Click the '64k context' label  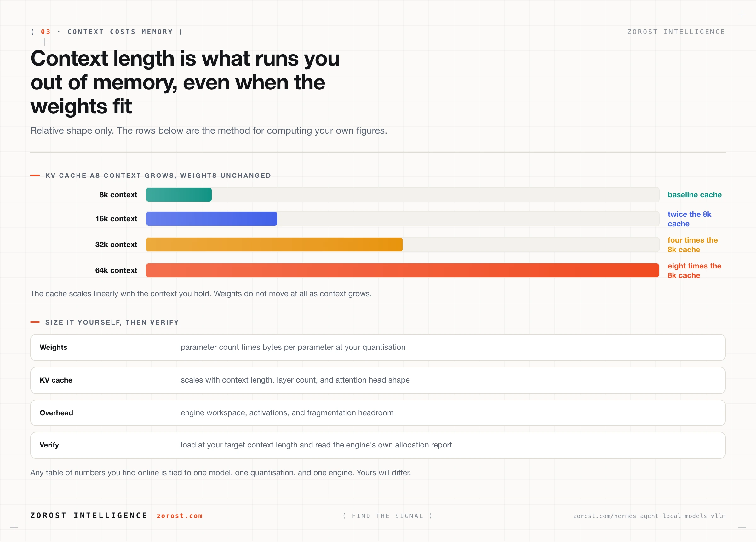tap(116, 270)
